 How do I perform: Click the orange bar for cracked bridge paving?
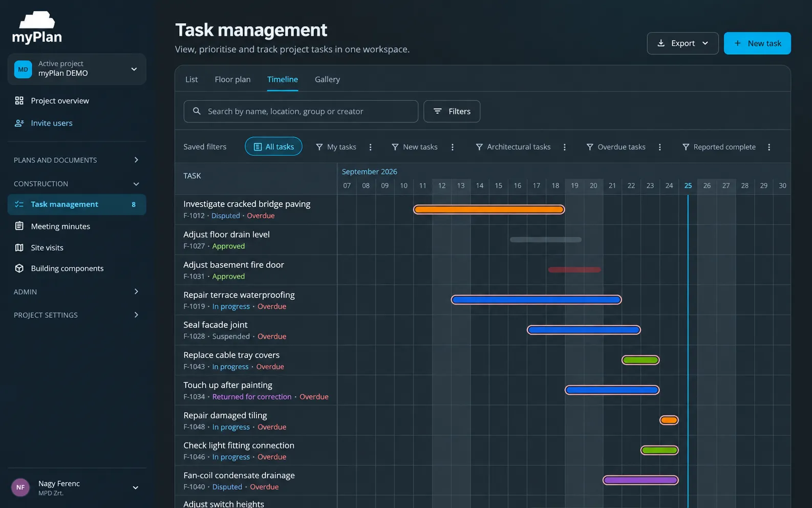click(x=489, y=209)
